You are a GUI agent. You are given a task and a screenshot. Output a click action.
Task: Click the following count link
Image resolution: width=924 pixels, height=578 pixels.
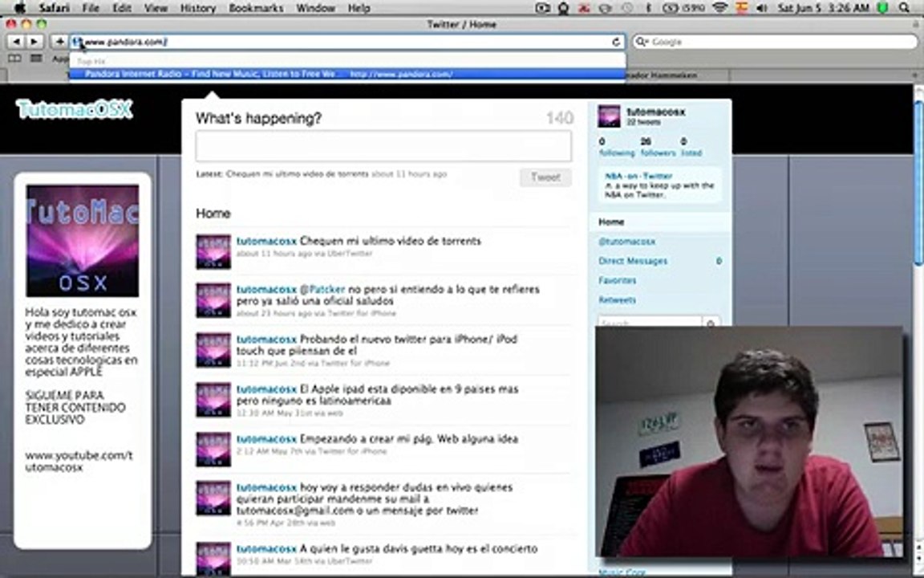click(x=616, y=147)
